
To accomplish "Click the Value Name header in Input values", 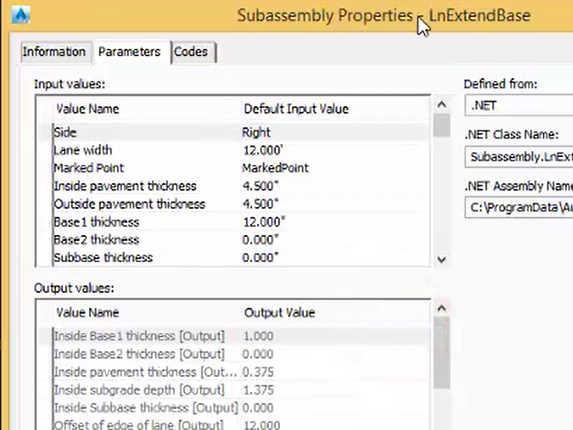I will click(87, 109).
